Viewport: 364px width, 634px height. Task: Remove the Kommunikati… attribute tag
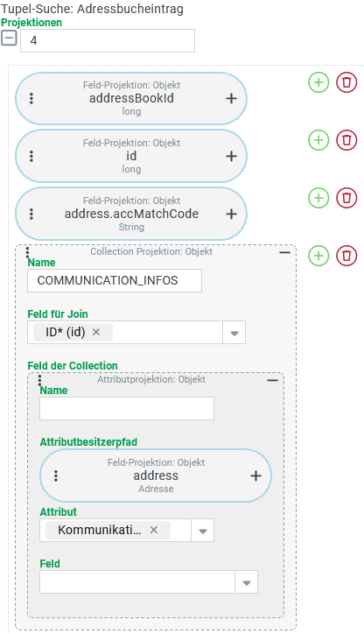[154, 530]
